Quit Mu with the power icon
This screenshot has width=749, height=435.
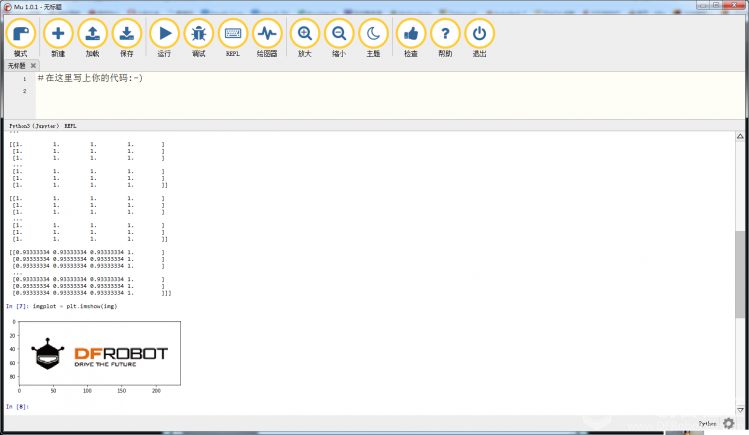479,38
